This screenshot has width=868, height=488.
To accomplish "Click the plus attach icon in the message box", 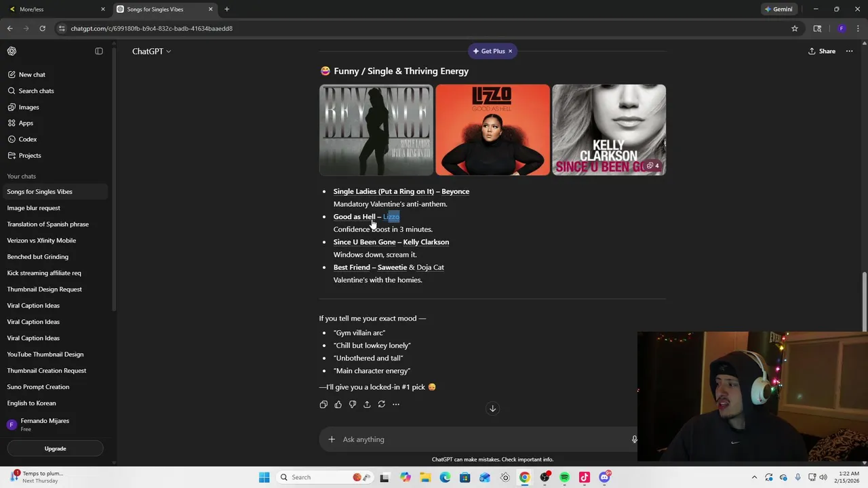I will point(332,439).
